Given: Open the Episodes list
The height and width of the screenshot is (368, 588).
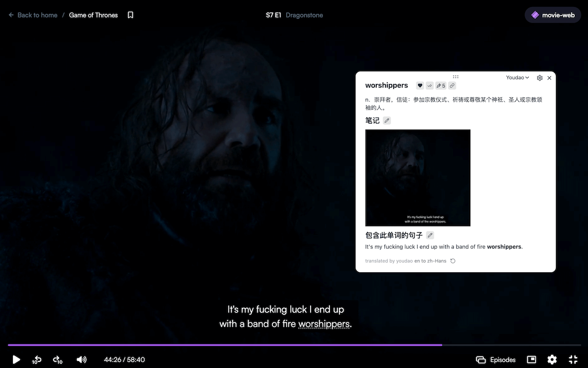Looking at the screenshot, I should pyautogui.click(x=496, y=360).
